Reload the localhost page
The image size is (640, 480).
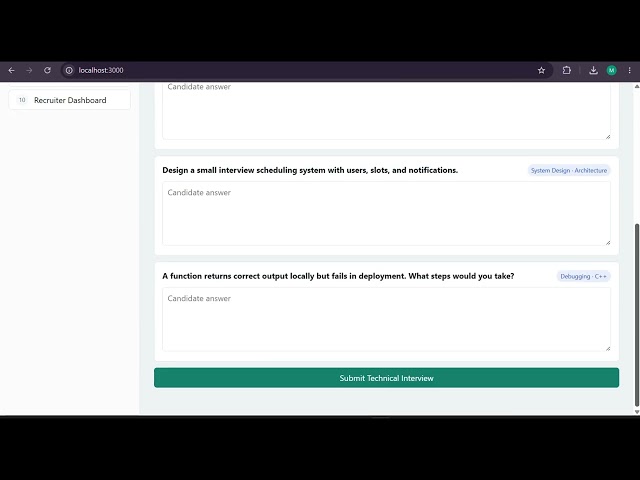point(47,70)
